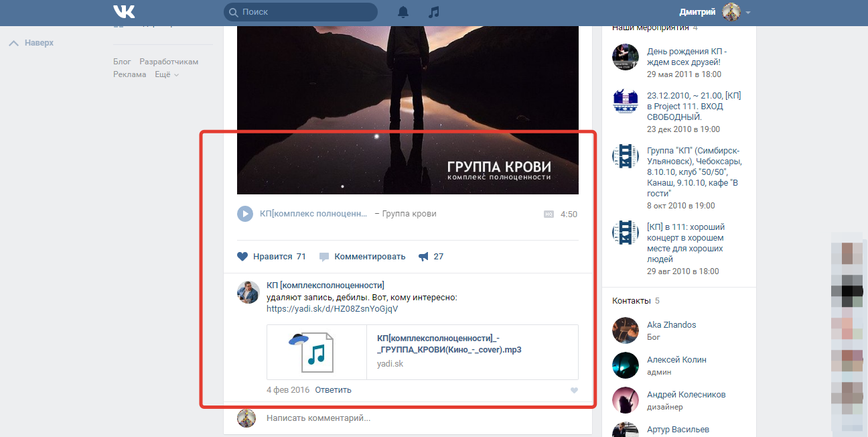Click the track artist КП[комплекс полноценн...

(x=313, y=214)
